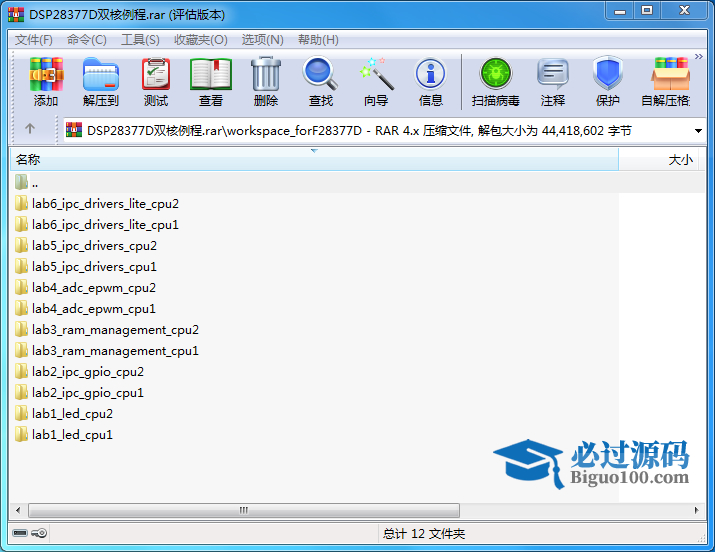Open the 工具(S) menu
Screen dimensions: 715x552
[140, 40]
